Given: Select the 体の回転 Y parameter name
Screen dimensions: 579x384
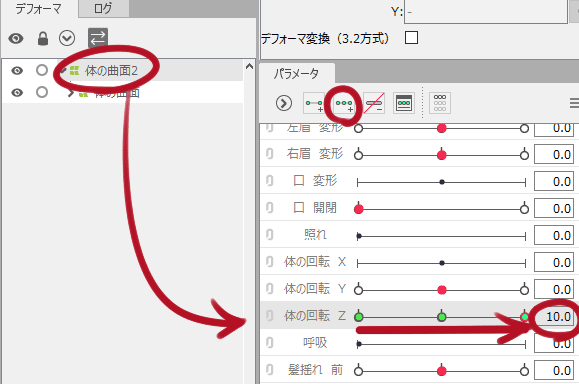Looking at the screenshot, I should (x=315, y=289).
